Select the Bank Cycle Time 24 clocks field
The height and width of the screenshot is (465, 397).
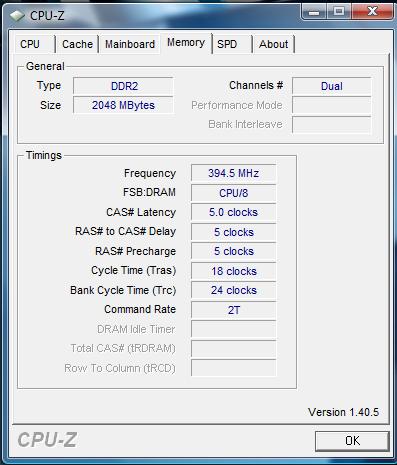(x=234, y=290)
